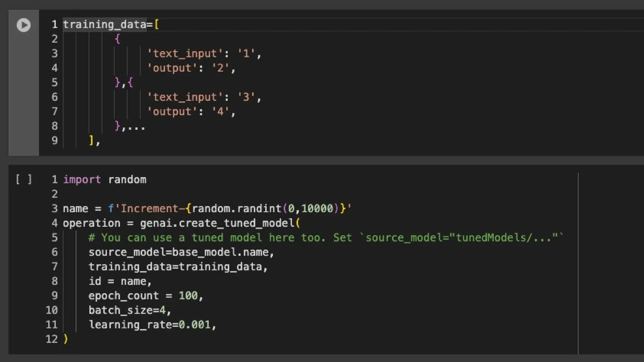Click the f-string 'Increment-' name line
This screenshot has height=362, width=644.
coord(207,209)
